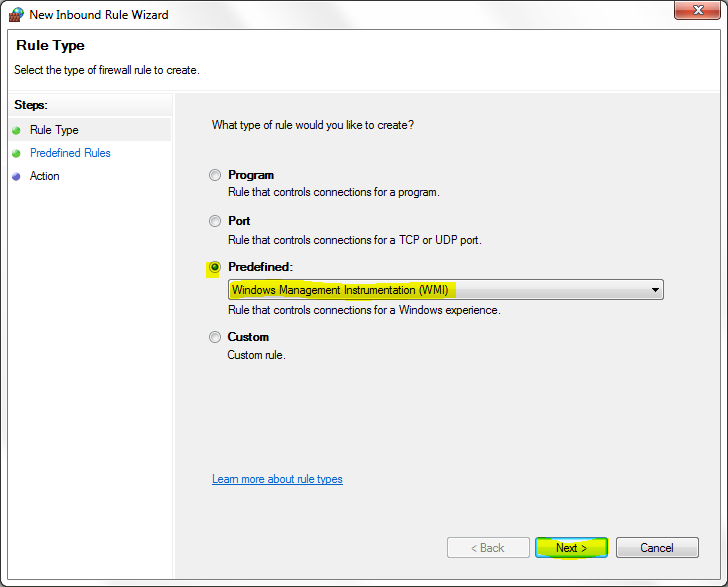Click the firewall wizard title bar icon
Viewport: 728px width, 587px height.
point(16,15)
